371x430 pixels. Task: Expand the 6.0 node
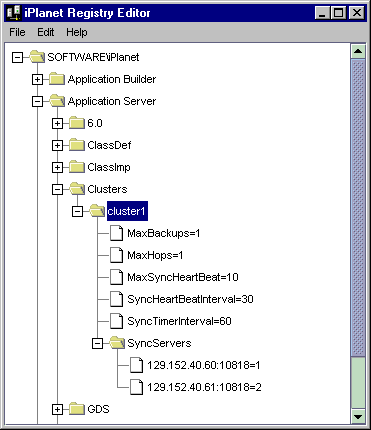coord(57,123)
